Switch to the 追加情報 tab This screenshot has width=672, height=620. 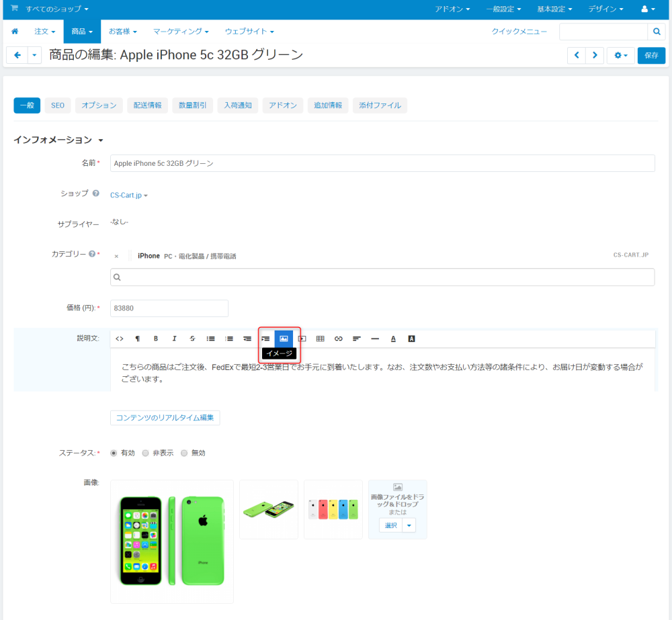[328, 105]
